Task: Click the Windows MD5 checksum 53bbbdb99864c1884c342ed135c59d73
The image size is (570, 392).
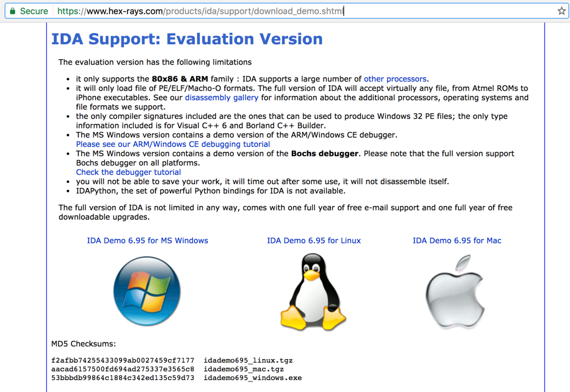Action: coord(123,378)
